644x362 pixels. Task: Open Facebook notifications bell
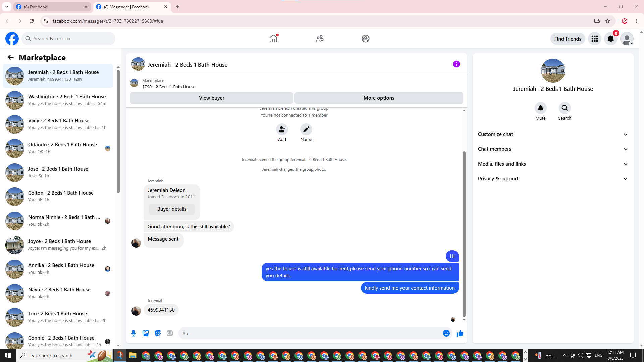[x=610, y=39]
